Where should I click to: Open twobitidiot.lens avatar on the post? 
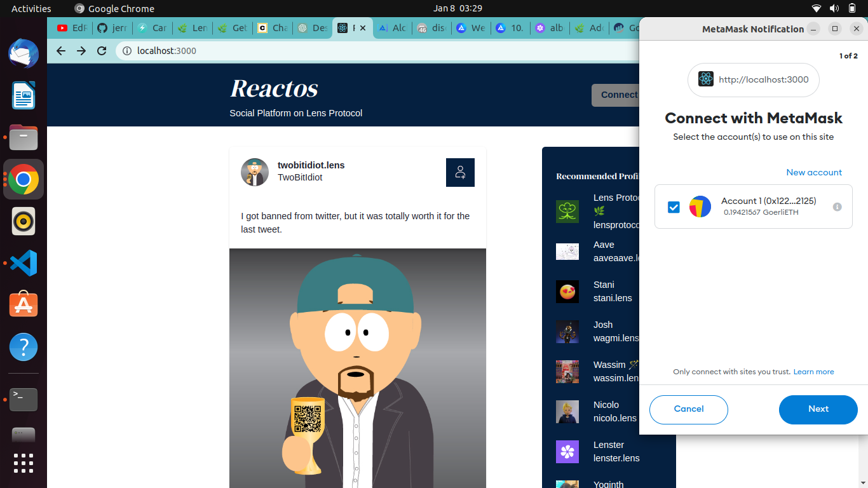(255, 172)
